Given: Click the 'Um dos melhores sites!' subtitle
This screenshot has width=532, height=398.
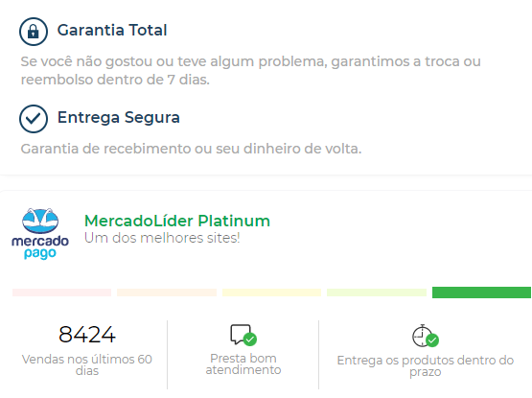Looking at the screenshot, I should [162, 238].
